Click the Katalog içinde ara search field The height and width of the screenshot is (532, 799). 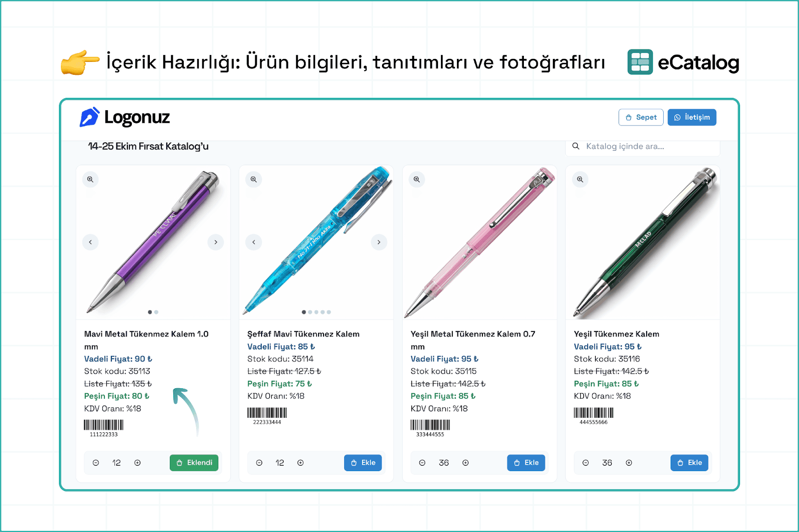point(643,146)
